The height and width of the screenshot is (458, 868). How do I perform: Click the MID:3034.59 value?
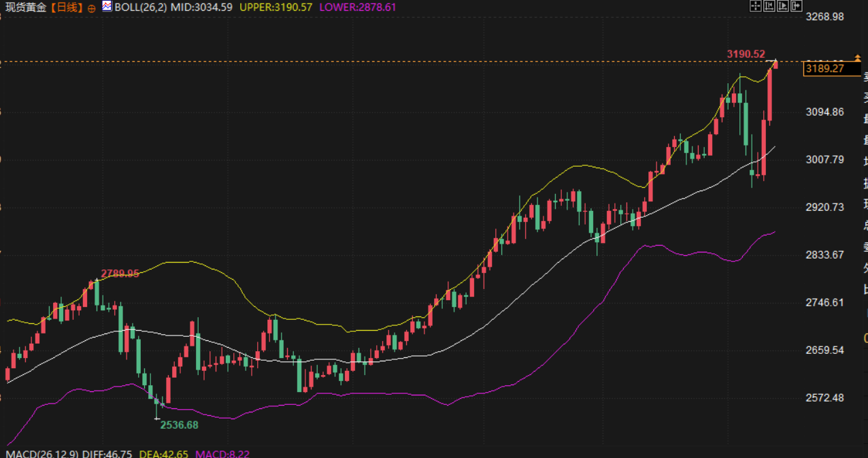pyautogui.click(x=202, y=7)
